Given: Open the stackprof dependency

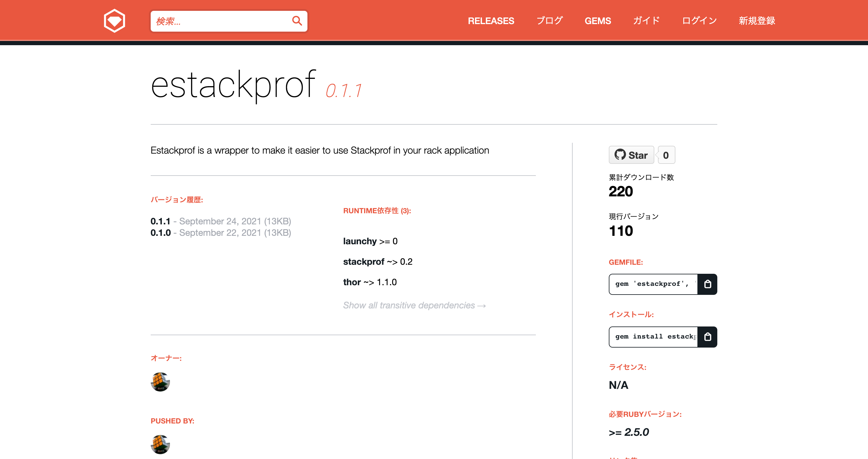Looking at the screenshot, I should point(363,262).
